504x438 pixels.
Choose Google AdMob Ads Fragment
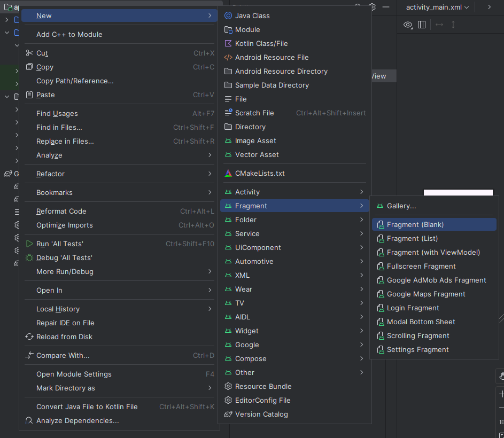point(434,280)
